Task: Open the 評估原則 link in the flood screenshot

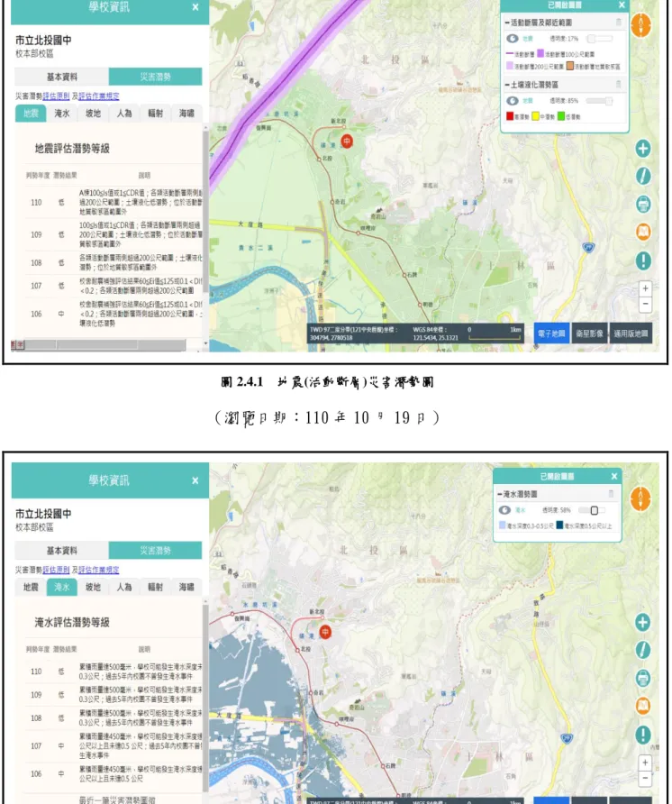Action: pos(56,571)
